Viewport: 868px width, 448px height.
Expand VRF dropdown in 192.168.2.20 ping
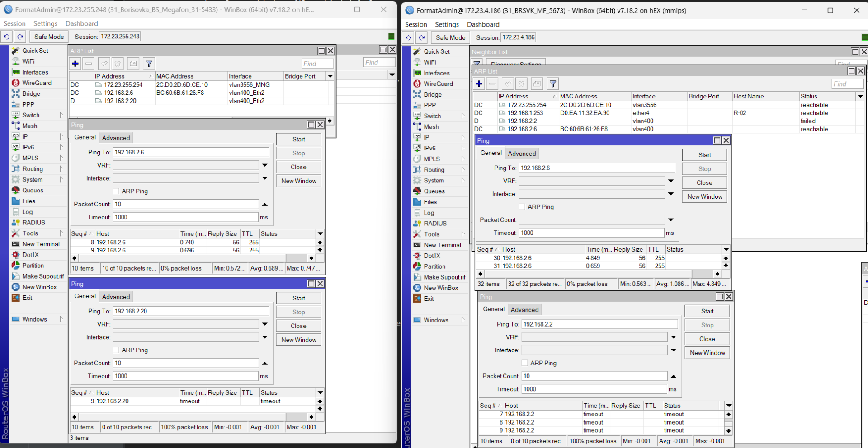[265, 324]
